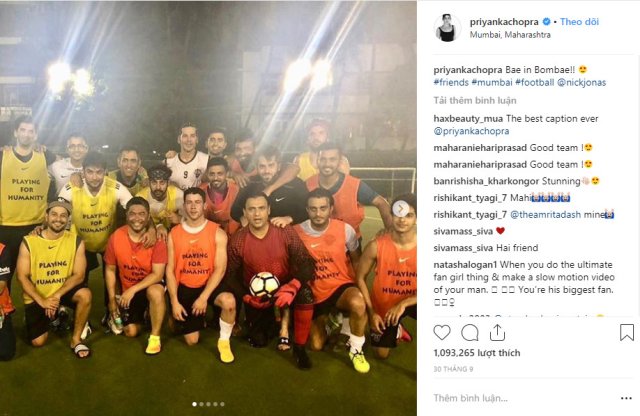Jump to second carousel dot
This screenshot has width=640, height=416.
pyautogui.click(x=201, y=404)
